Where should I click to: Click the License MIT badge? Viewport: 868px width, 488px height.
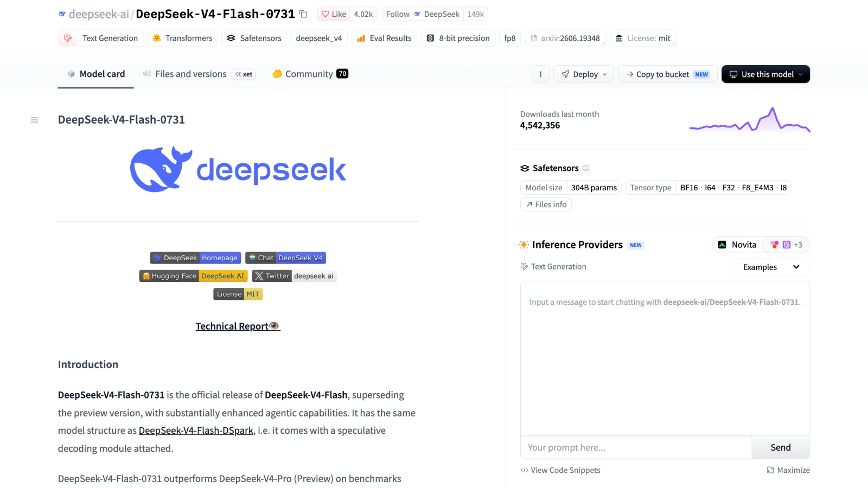pos(238,294)
